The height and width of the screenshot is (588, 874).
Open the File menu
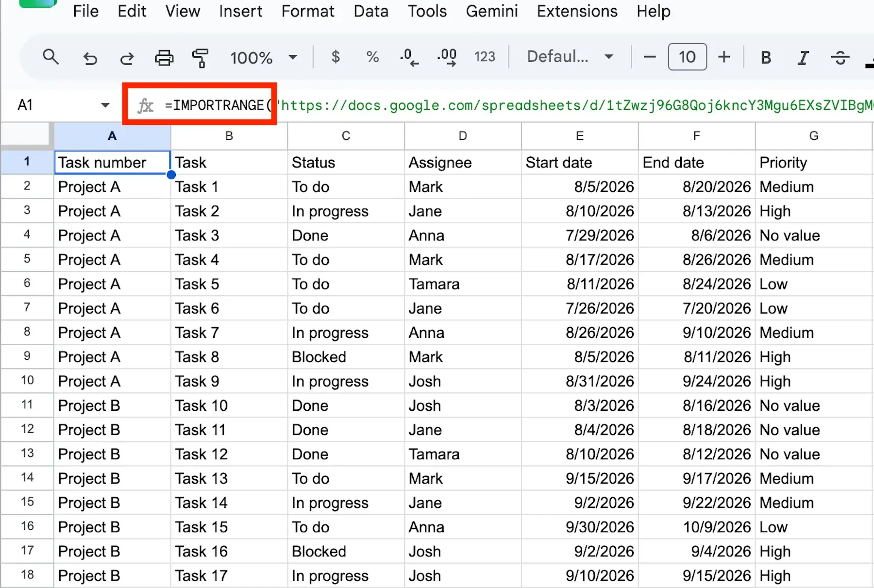[85, 11]
